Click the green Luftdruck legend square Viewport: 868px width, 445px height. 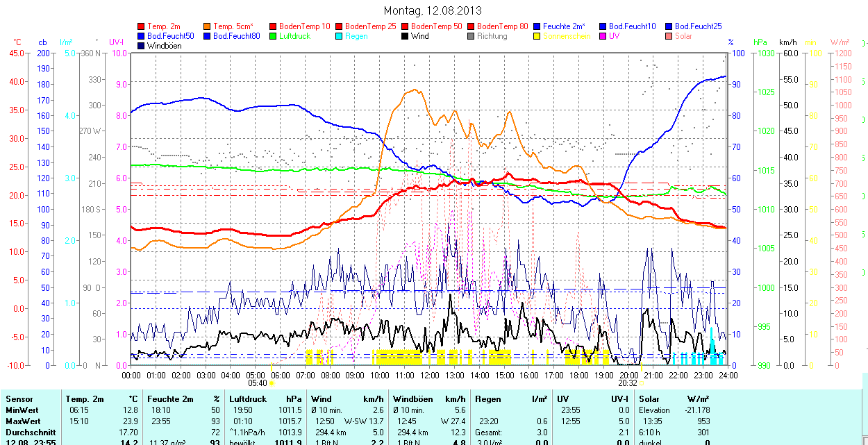274,36
